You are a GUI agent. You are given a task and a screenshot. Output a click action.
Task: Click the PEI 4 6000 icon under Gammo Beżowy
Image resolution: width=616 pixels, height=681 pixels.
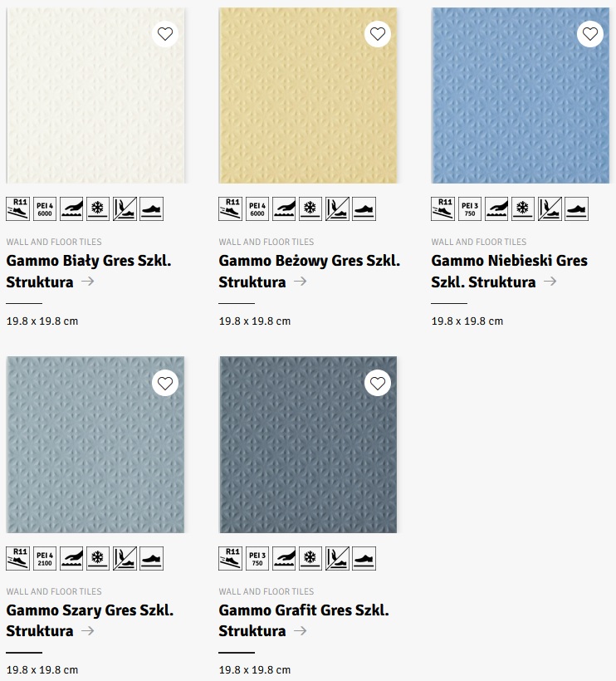tap(257, 208)
